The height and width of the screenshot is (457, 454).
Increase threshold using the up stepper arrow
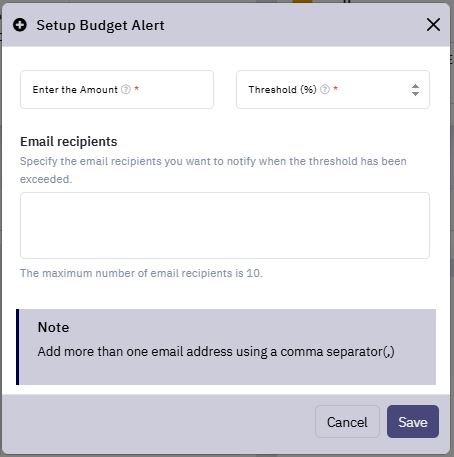pyautogui.click(x=415, y=86)
